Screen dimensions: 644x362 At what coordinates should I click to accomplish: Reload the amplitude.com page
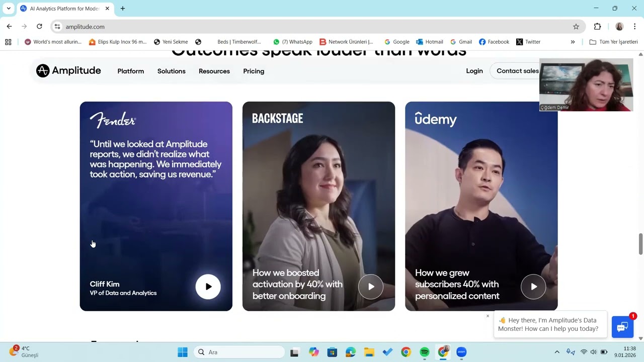coord(39,27)
